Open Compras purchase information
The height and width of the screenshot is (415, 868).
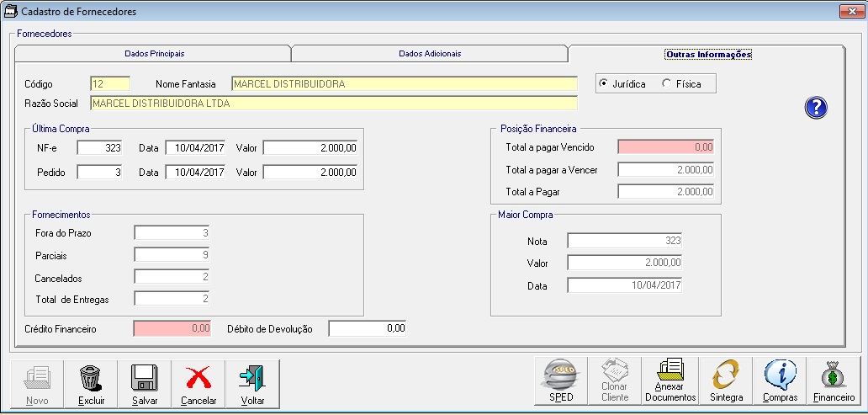tap(780, 382)
